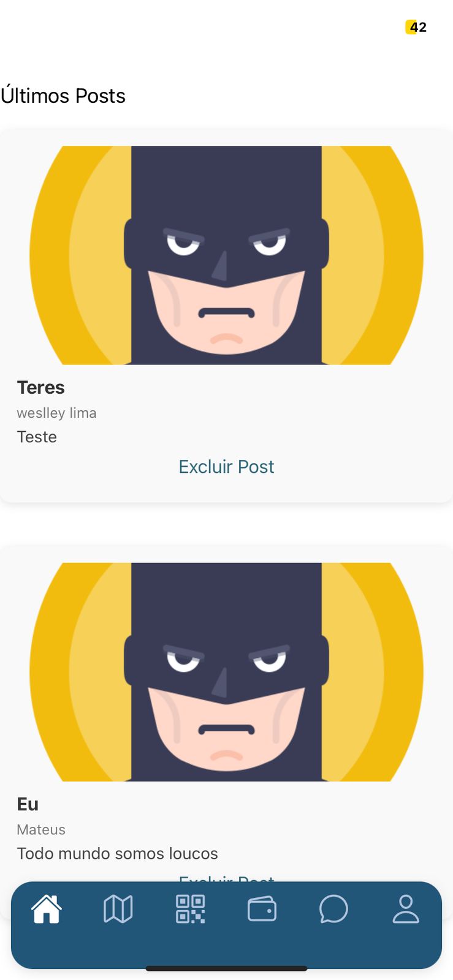Viewport: 453px width, 980px height.
Task: Tap author name Mateus
Action: [41, 829]
